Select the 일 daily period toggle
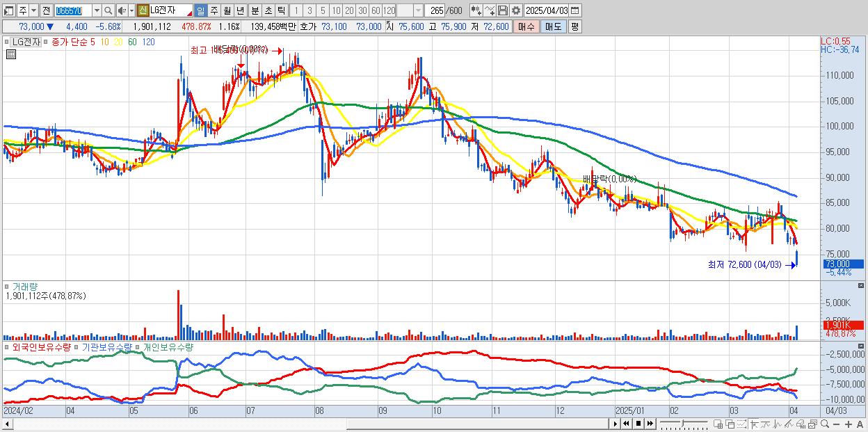Viewport: 868px width, 432px height. [200, 10]
